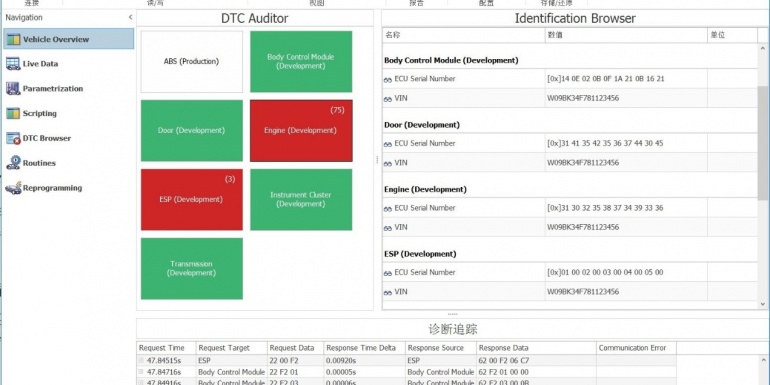Screen dimensions: 770x385
Task: Select the Engine VIN value W09BK34F781123456
Action: coord(583,227)
